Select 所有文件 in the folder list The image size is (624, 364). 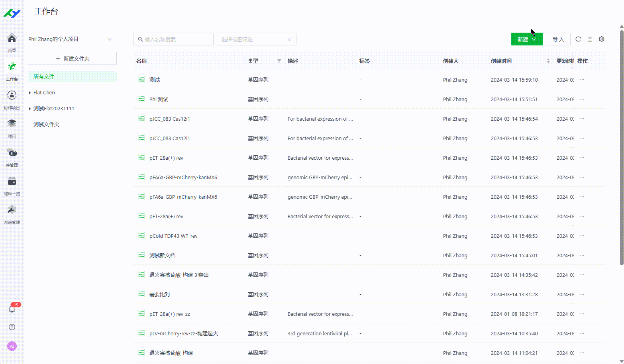44,76
